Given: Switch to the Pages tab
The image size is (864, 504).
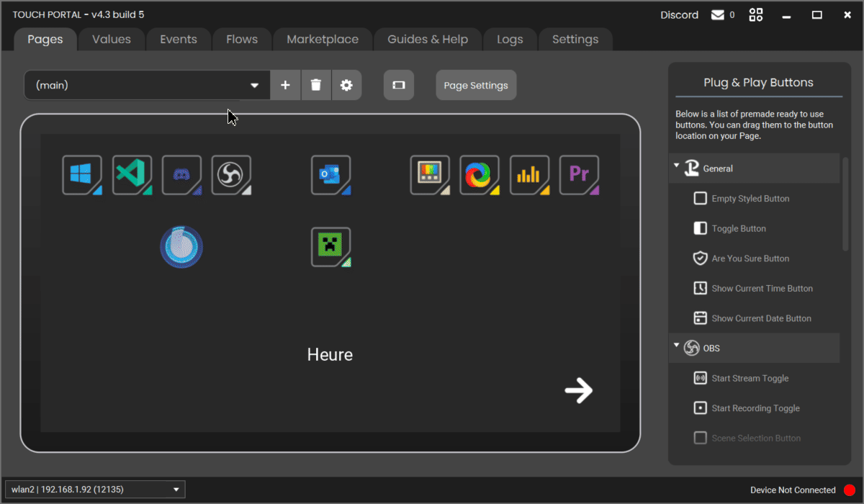Looking at the screenshot, I should [45, 40].
